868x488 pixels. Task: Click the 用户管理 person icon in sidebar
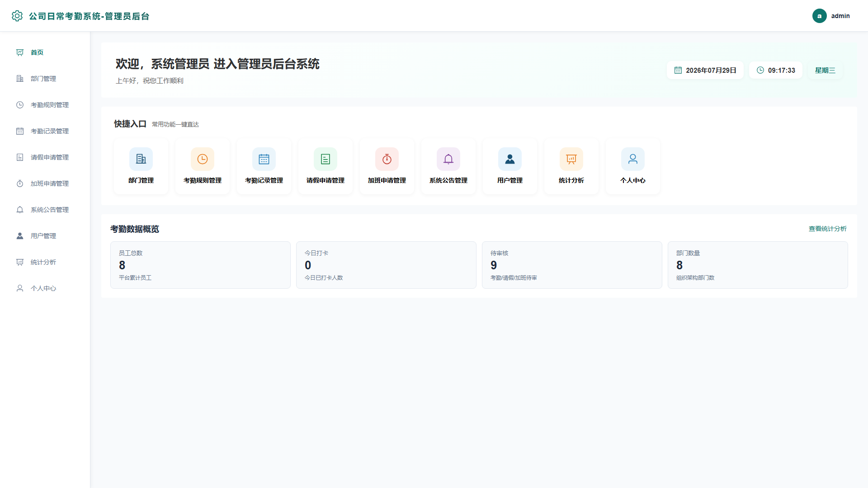(20, 236)
